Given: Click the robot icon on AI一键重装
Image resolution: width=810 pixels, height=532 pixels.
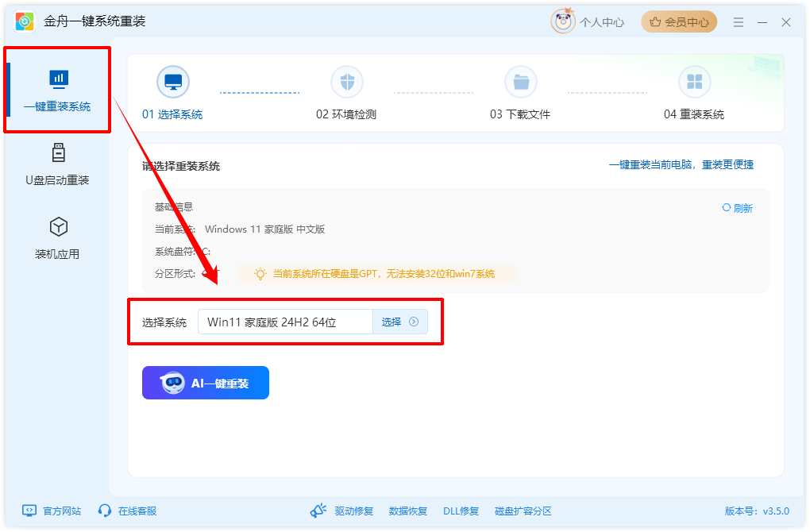Looking at the screenshot, I should pyautogui.click(x=172, y=383).
